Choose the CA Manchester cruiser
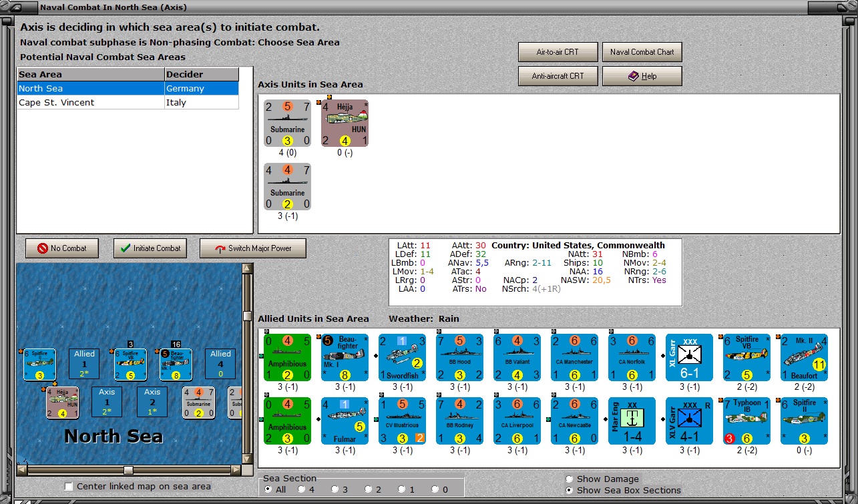 [574, 357]
